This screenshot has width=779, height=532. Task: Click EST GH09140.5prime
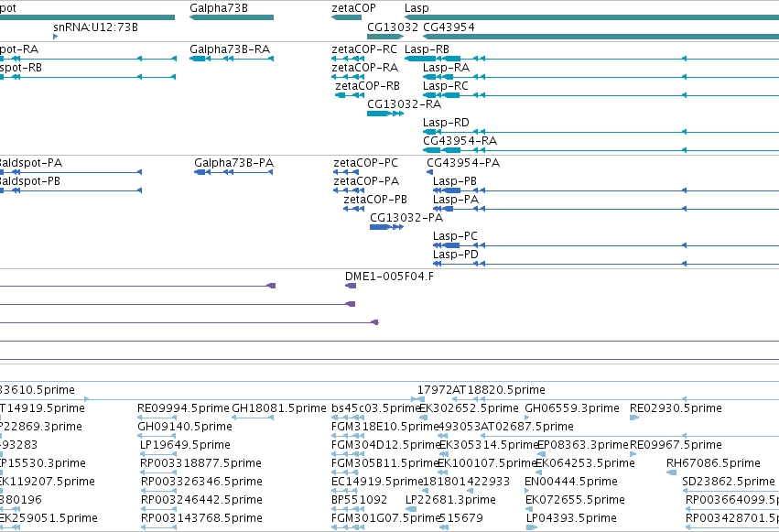[185, 427]
